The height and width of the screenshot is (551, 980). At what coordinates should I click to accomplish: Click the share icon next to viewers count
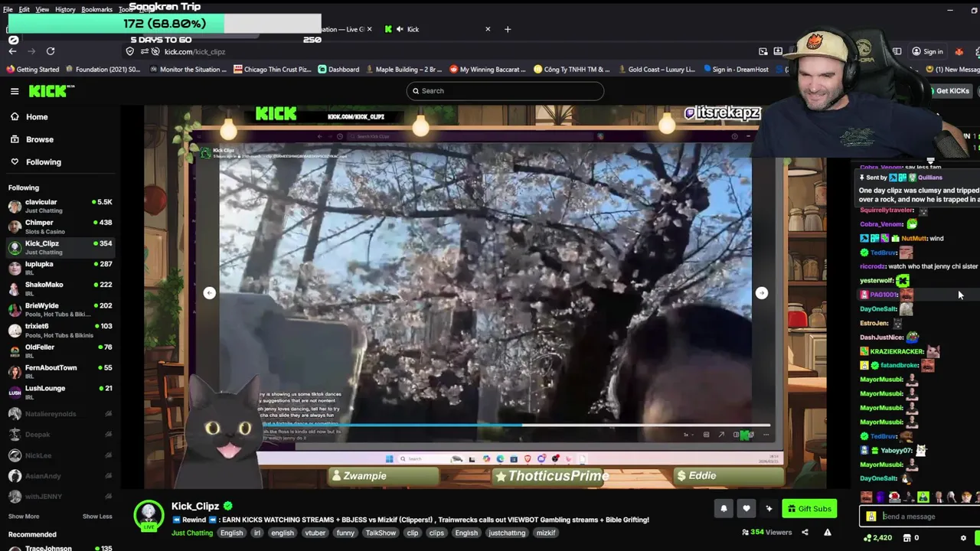click(805, 532)
